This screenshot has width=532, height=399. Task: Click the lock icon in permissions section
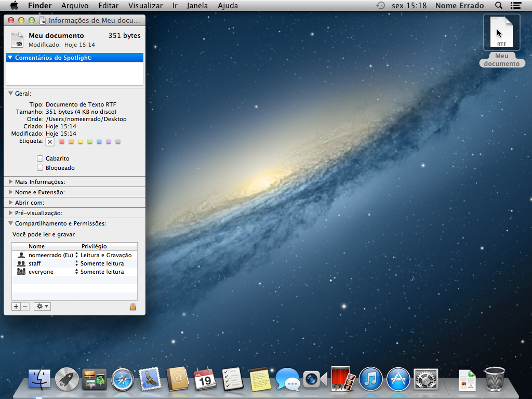(133, 307)
